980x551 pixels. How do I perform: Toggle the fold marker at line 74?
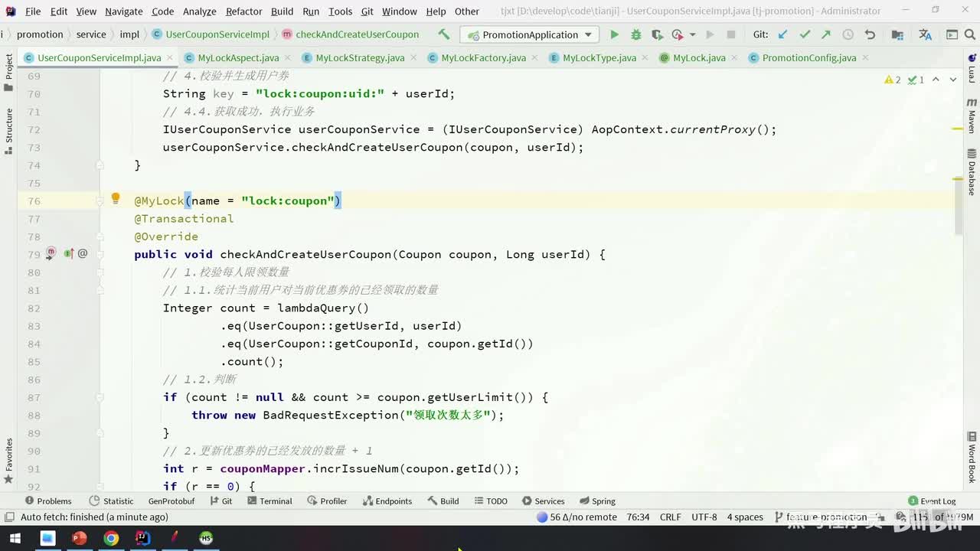pyautogui.click(x=100, y=165)
